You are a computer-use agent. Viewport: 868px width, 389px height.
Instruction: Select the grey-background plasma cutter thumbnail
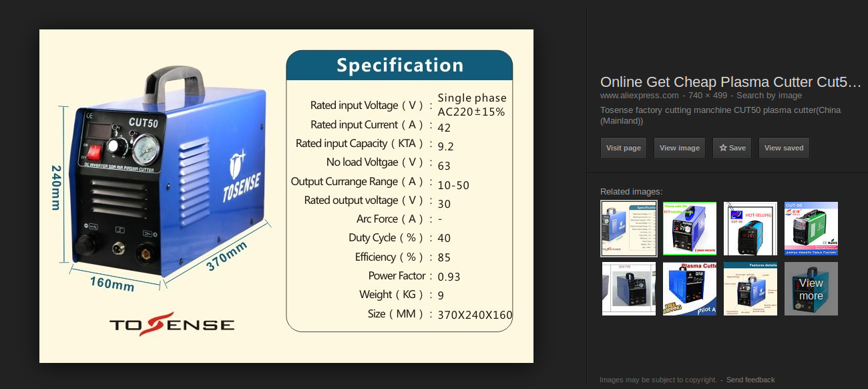[x=629, y=289]
